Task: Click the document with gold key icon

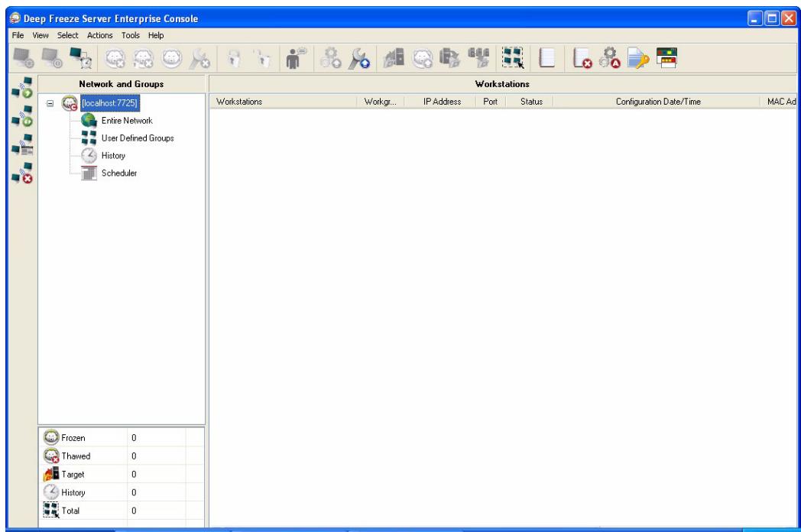Action: (638, 58)
